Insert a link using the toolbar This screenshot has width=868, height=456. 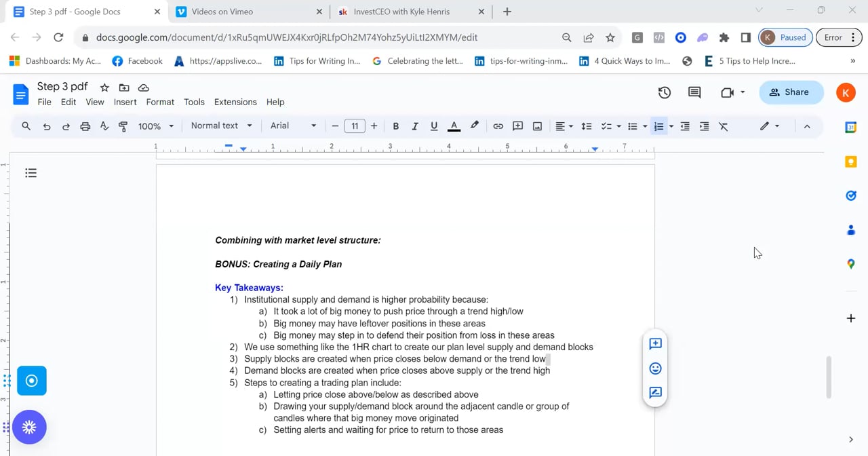coord(498,126)
